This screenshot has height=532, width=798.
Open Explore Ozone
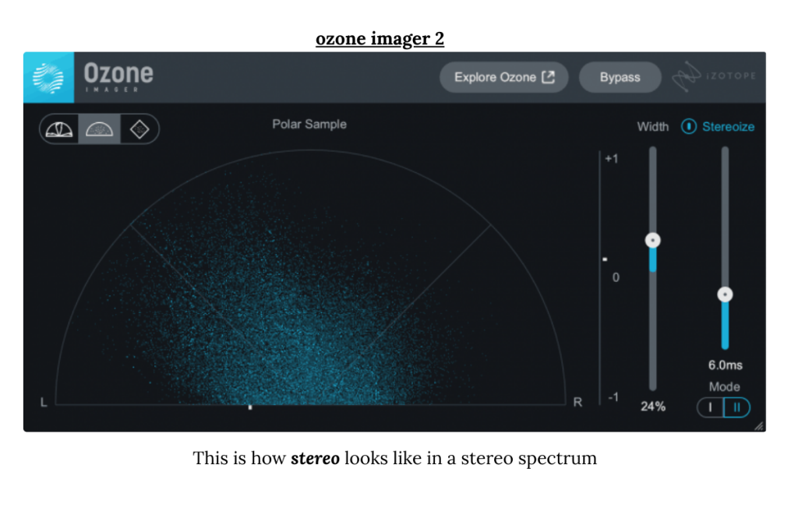click(x=503, y=77)
